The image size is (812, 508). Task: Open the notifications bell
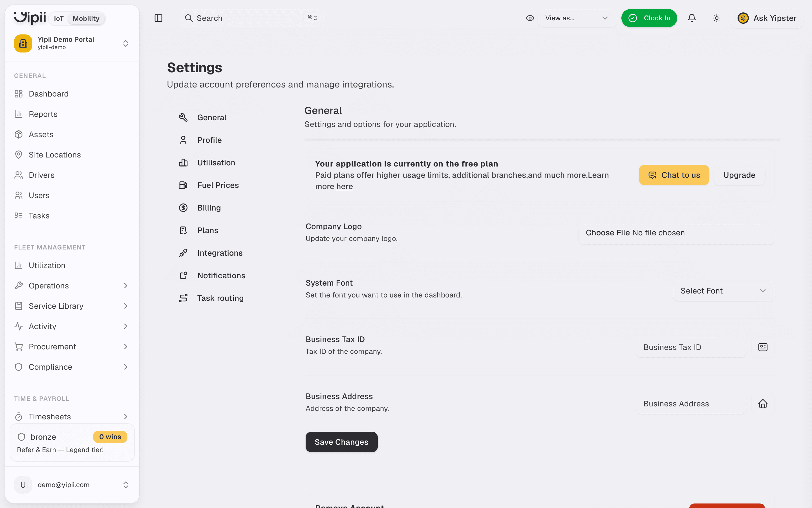pyautogui.click(x=692, y=18)
